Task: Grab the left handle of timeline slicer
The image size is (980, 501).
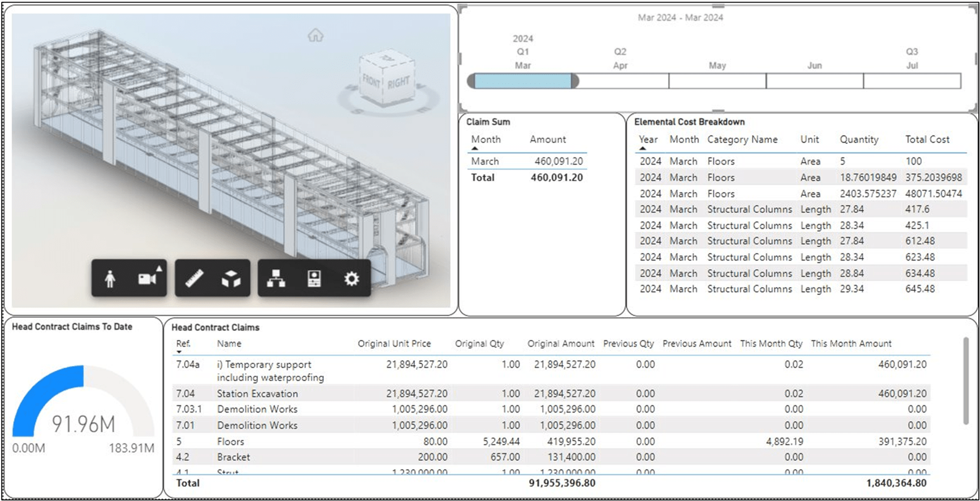Action: (471, 81)
